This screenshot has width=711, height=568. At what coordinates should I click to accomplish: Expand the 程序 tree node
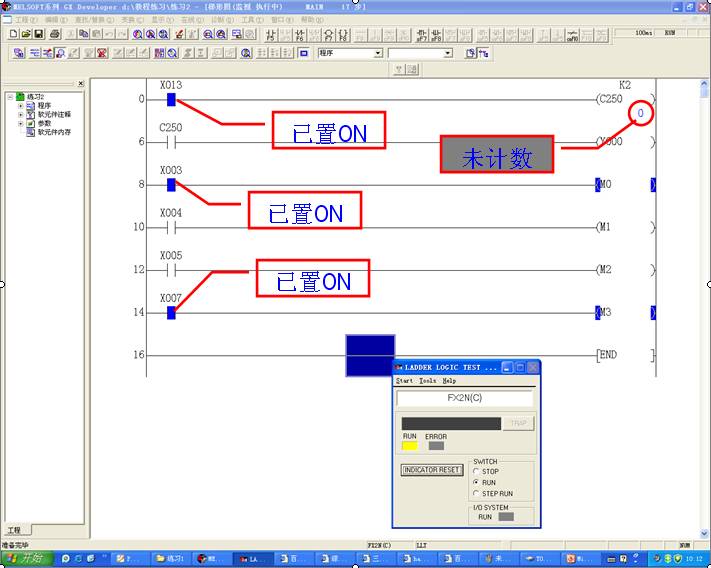(20, 106)
